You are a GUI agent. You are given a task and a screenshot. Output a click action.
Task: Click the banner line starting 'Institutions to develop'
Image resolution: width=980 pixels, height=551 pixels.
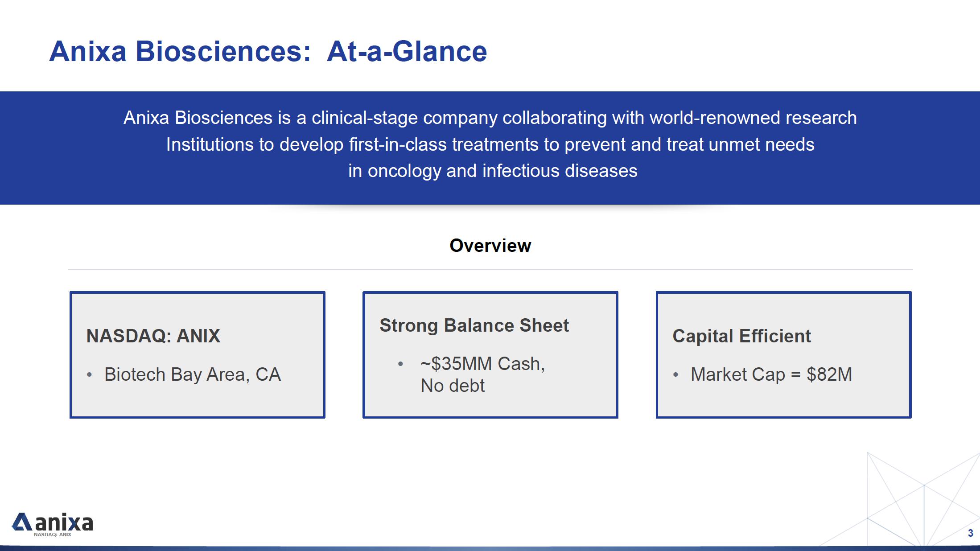click(x=490, y=145)
